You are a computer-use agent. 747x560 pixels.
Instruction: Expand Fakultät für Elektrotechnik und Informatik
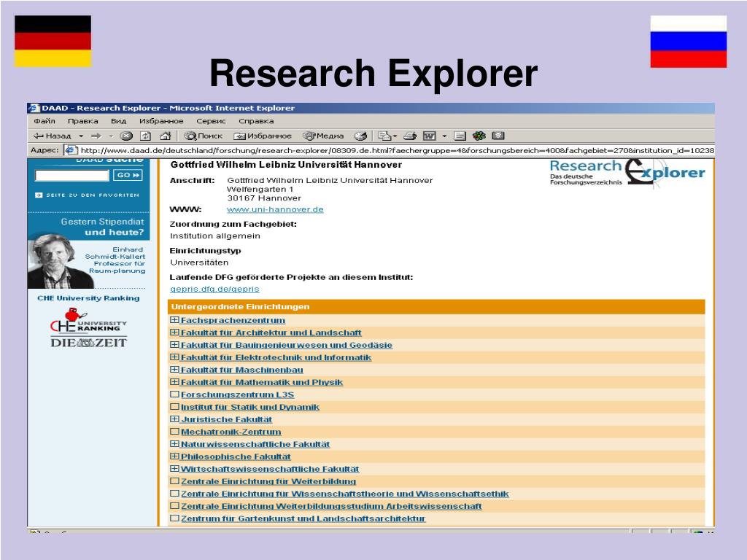coord(174,357)
